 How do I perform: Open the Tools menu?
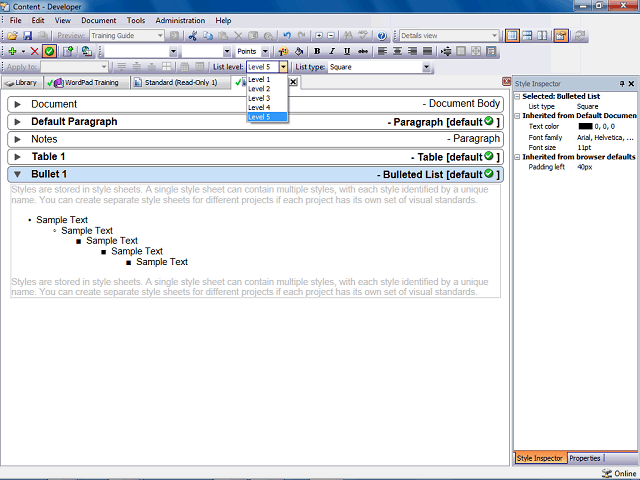(x=136, y=20)
